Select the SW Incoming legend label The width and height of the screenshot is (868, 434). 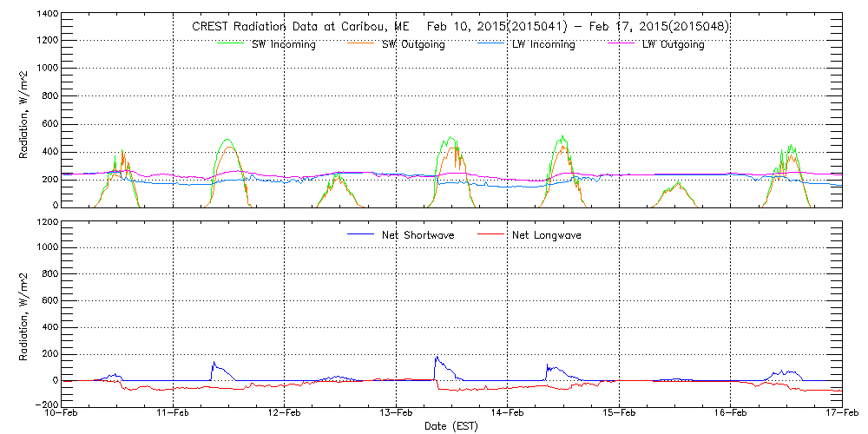[283, 44]
